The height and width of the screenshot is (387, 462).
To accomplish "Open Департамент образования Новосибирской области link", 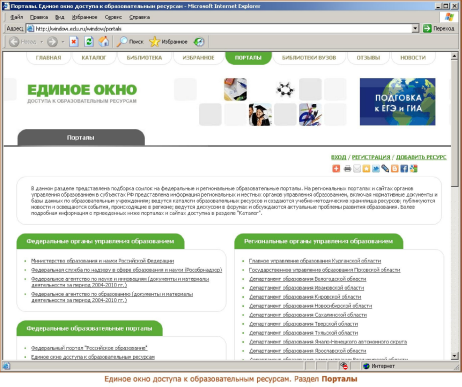I will 310,306.
